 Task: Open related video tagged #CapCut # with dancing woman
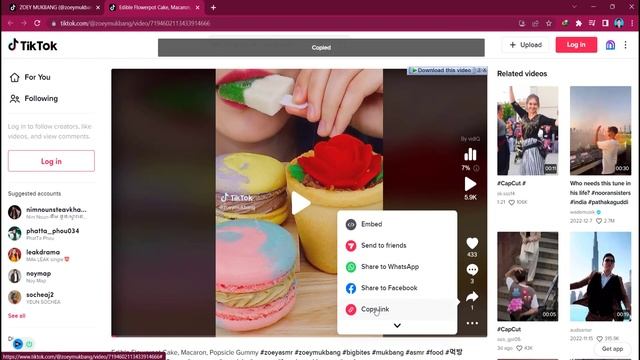pos(527,131)
